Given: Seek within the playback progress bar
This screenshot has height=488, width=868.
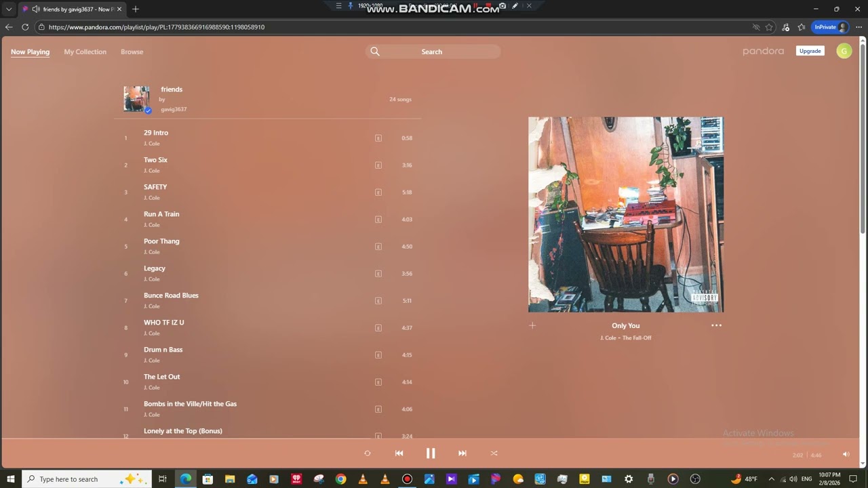Looking at the screenshot, I should coord(431,439).
